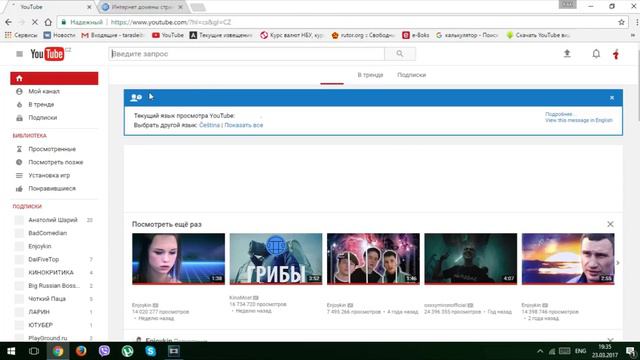This screenshot has height=360, width=640.
Task: Open Task View on the taskbar
Action: pyautogui.click(x=34, y=351)
